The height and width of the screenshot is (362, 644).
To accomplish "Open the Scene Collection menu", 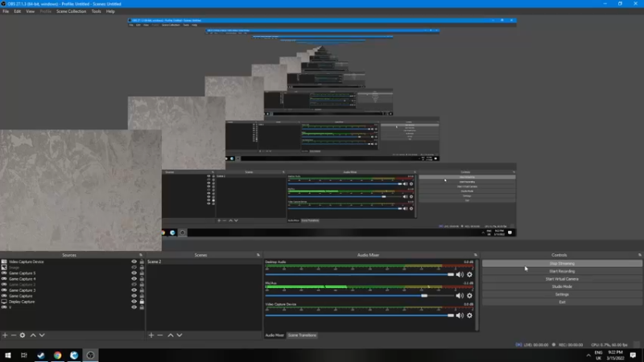I will [71, 11].
